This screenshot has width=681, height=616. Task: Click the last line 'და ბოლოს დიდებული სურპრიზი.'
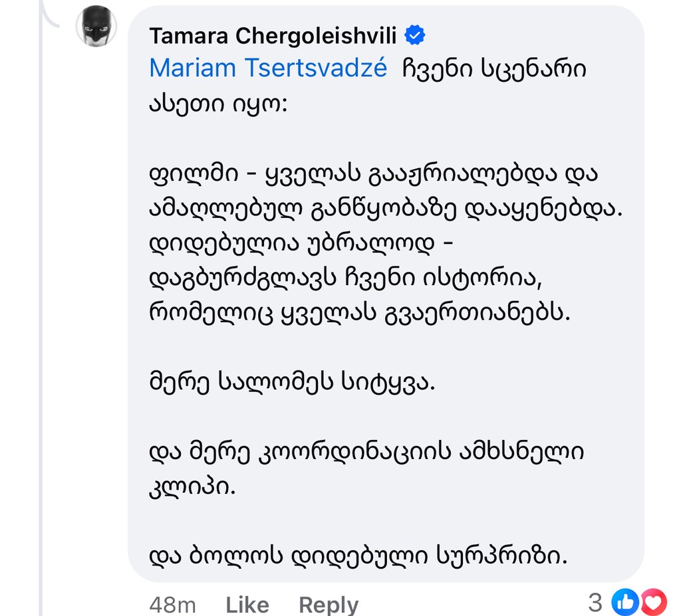pyautogui.click(x=358, y=557)
